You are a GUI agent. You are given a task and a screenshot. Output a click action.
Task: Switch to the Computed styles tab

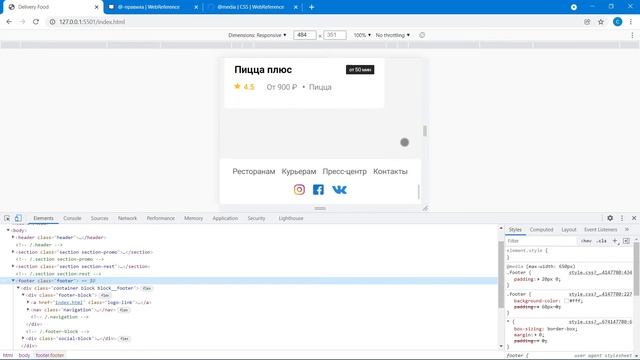[x=542, y=229]
